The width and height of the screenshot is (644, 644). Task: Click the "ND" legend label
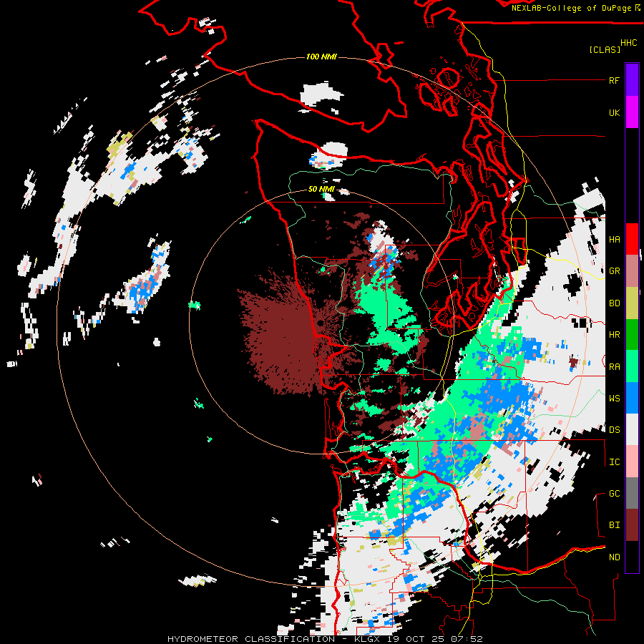(614, 557)
